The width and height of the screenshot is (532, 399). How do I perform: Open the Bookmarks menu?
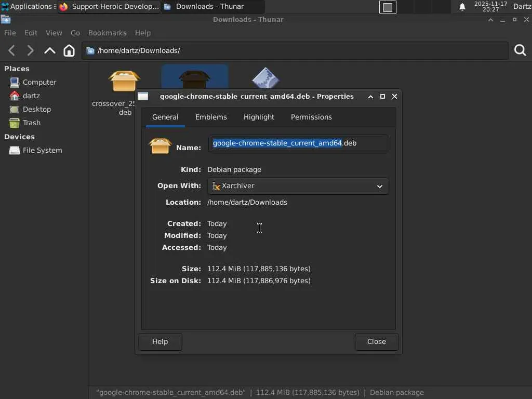pyautogui.click(x=107, y=33)
